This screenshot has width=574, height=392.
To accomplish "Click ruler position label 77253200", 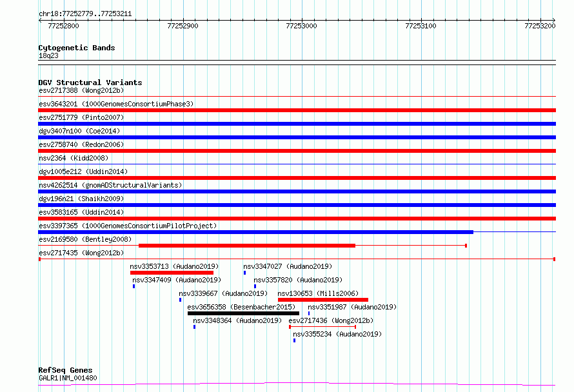I will [x=540, y=26].
